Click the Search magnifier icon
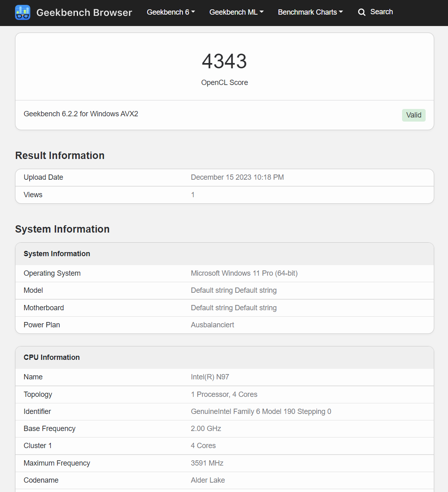Image resolution: width=448 pixels, height=492 pixels. coord(362,12)
